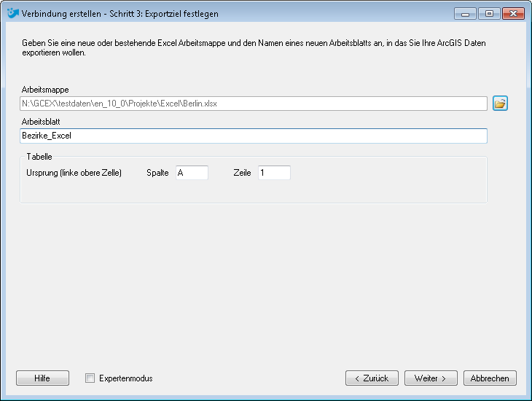
Task: Click the Expertenmodus label text
Action: click(x=126, y=378)
